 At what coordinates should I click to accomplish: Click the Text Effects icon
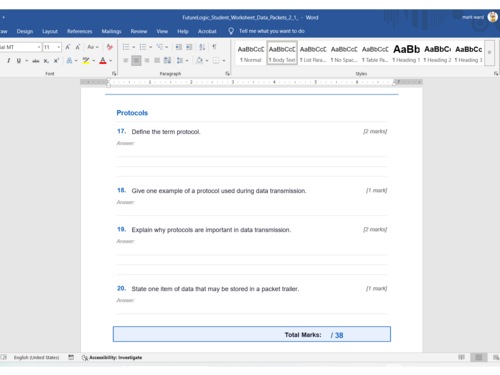point(69,60)
